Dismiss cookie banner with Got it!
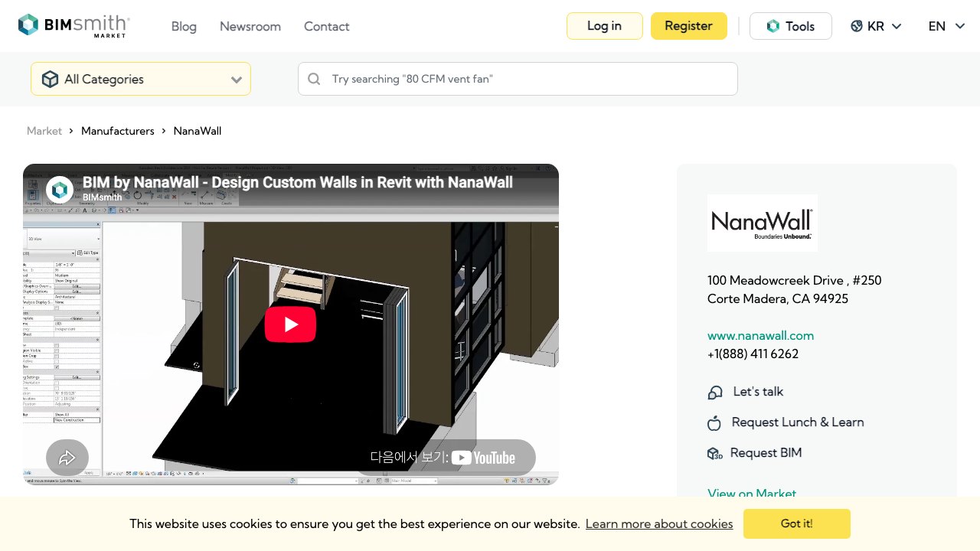The width and height of the screenshot is (980, 551). point(797,523)
